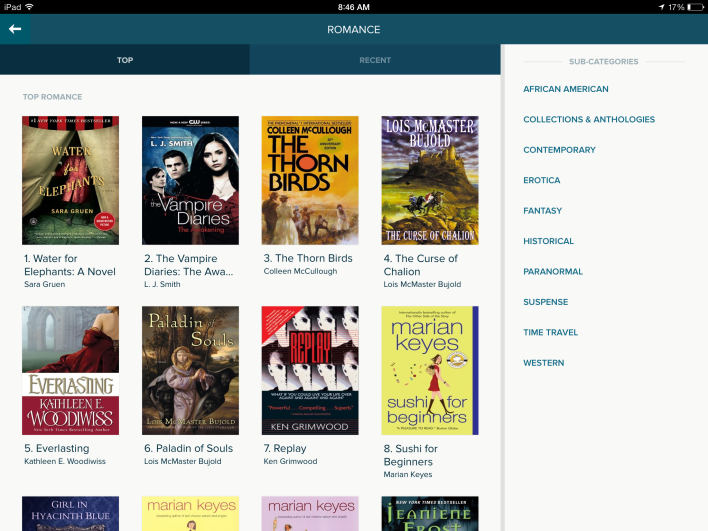Select The Thorn Birds cover
708x531 pixels.
pos(310,180)
